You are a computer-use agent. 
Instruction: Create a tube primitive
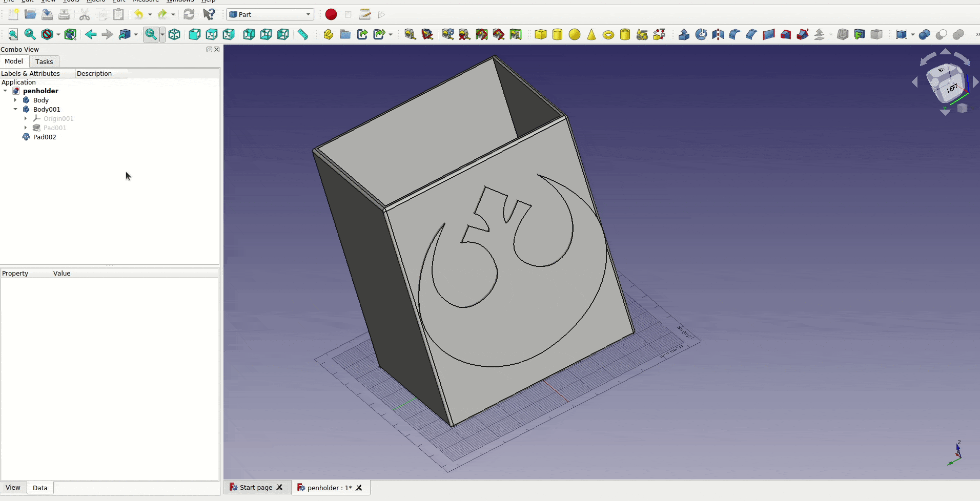click(625, 34)
